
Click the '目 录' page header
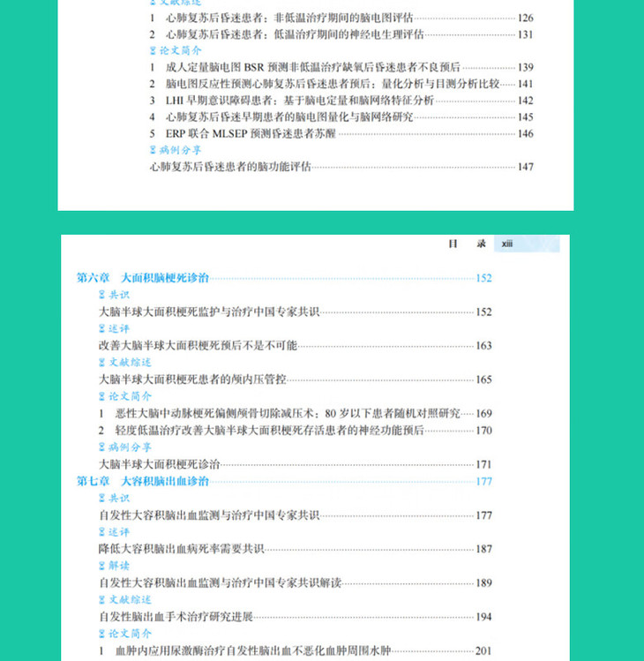(467, 244)
